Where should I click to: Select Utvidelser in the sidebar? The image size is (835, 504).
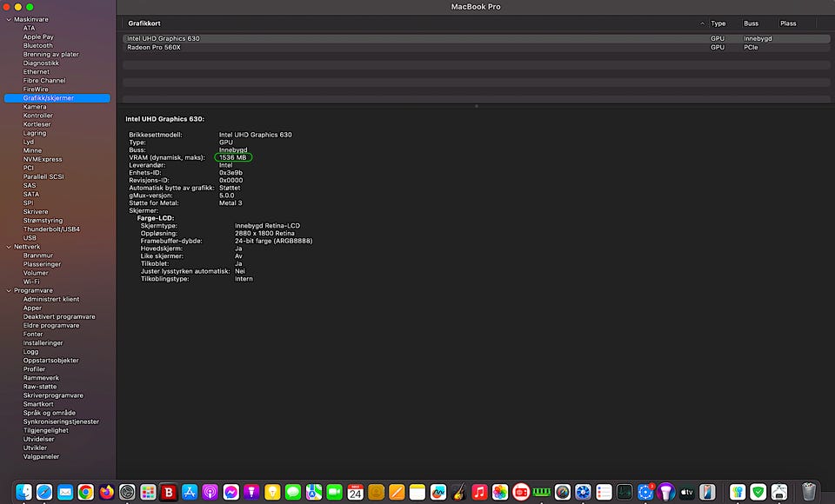(39, 439)
